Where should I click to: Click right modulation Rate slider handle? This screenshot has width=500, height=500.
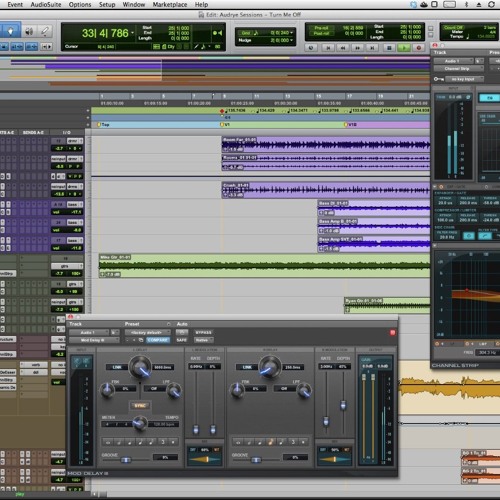point(326,421)
